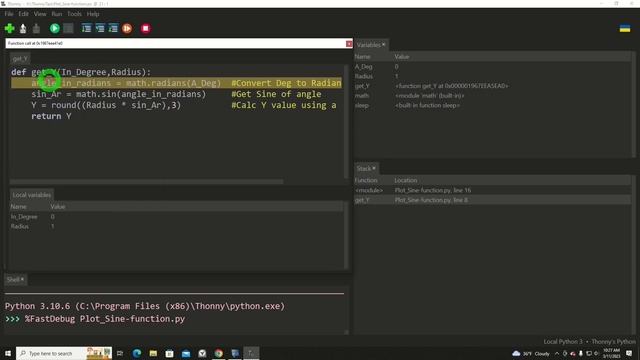Open the notification center icon

(629, 353)
